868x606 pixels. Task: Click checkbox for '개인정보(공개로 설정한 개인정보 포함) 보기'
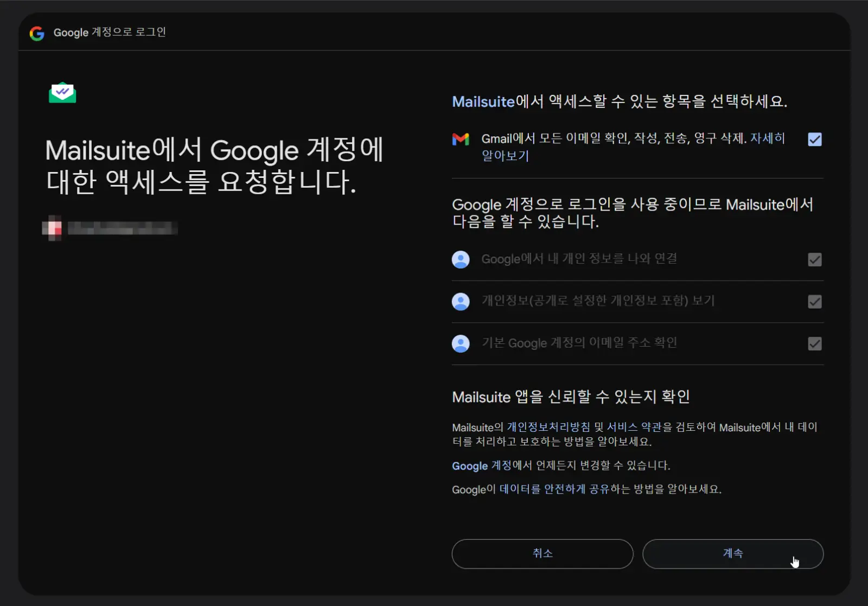click(815, 302)
